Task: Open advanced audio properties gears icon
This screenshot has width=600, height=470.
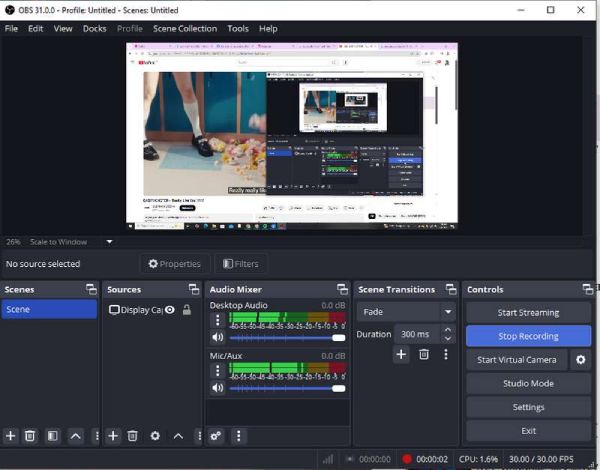Action: pos(215,436)
